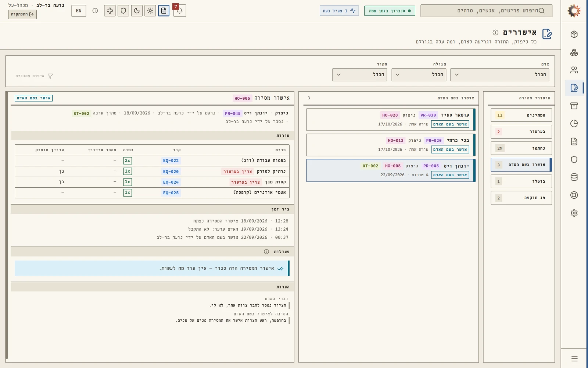Select the בוטלו category

[521, 181]
